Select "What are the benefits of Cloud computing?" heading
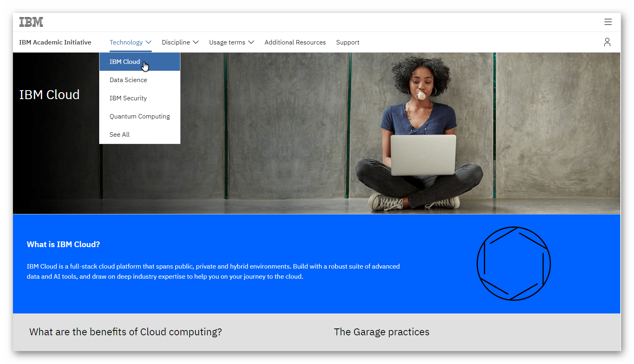This screenshot has height=364, width=634. pyautogui.click(x=125, y=332)
